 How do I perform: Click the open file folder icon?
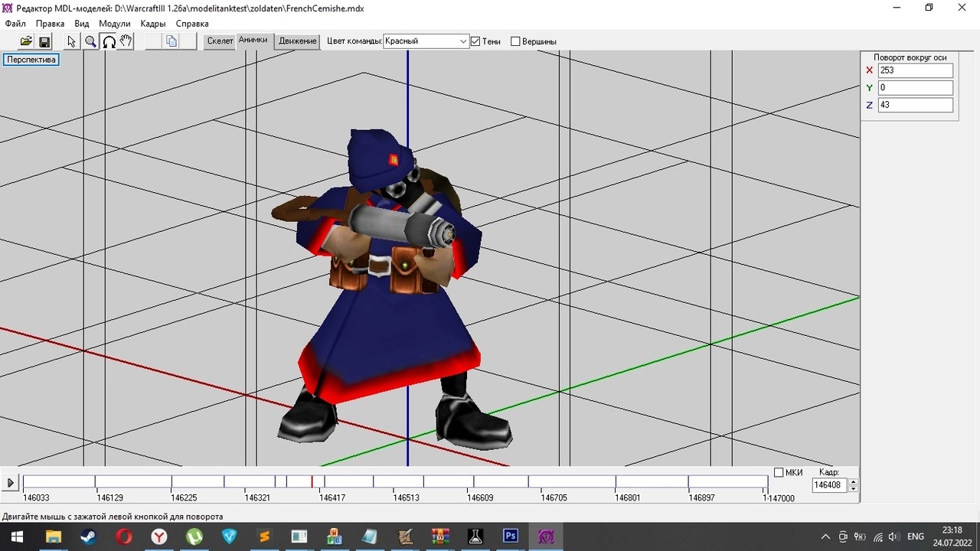tap(26, 41)
